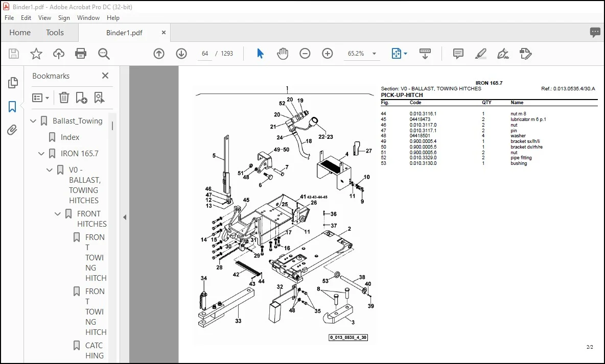Click the Save file icon
Viewport: 605px width, 364px height.
[14, 54]
